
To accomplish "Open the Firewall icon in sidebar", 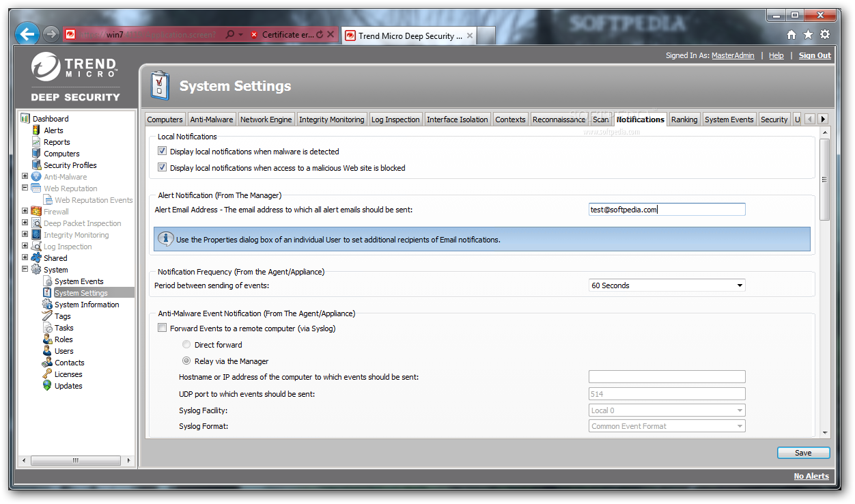I will [36, 212].
